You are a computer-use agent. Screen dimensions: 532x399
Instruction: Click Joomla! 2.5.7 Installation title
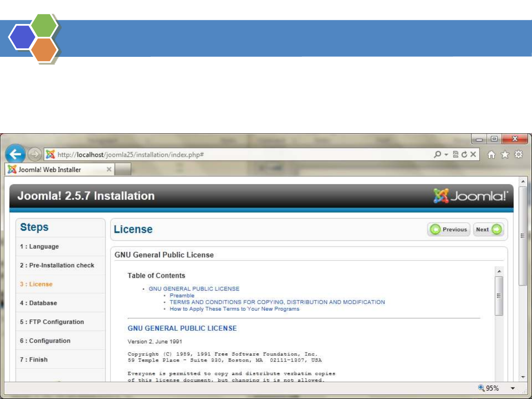86,196
